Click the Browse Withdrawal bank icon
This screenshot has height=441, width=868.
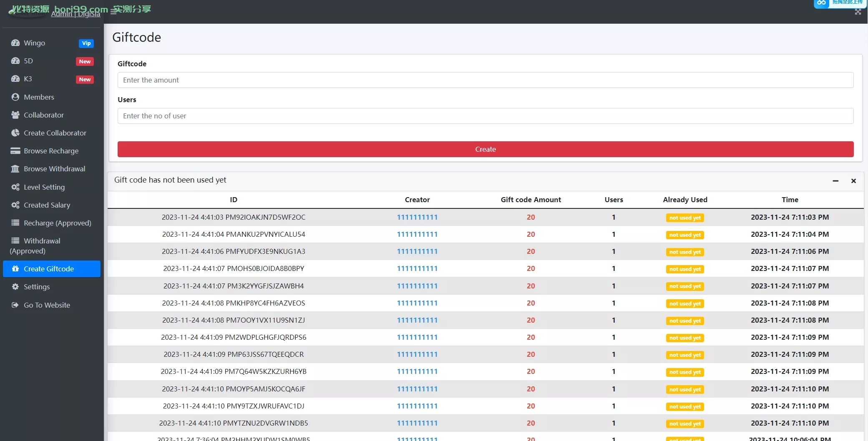(15, 169)
